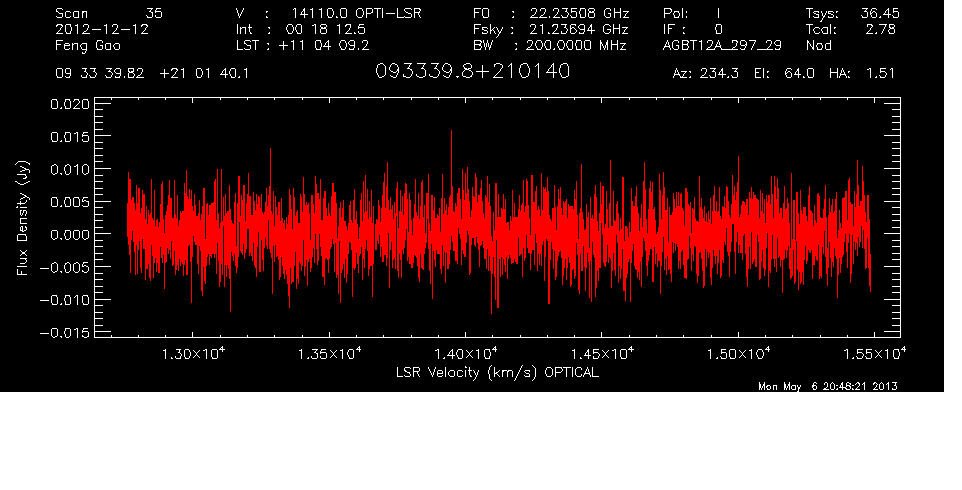Click the Tcal value 2.78
962x490 pixels.
pyautogui.click(x=880, y=29)
